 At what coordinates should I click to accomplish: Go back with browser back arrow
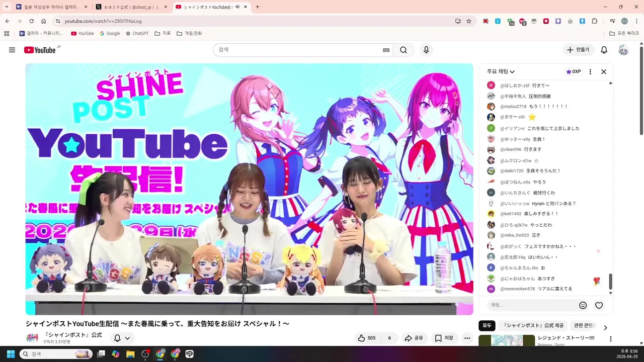pyautogui.click(x=7, y=21)
